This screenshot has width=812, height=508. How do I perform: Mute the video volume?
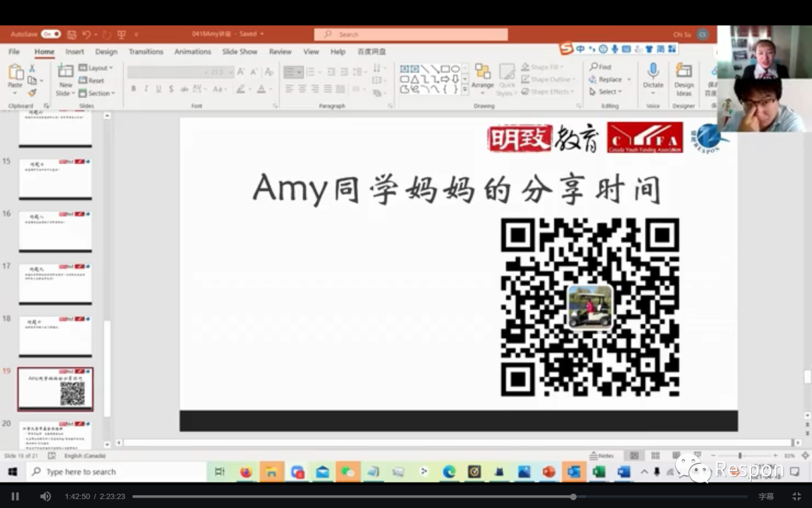pyautogui.click(x=46, y=497)
